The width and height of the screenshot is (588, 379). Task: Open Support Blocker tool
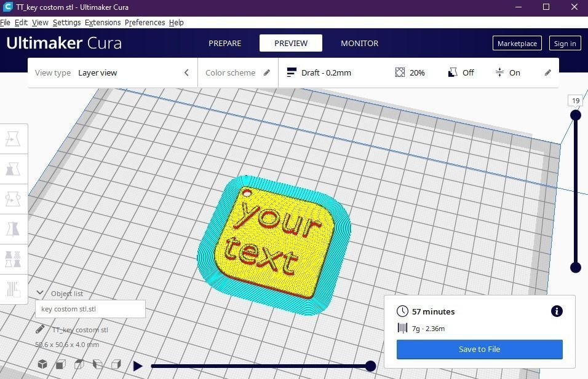pos(13,289)
